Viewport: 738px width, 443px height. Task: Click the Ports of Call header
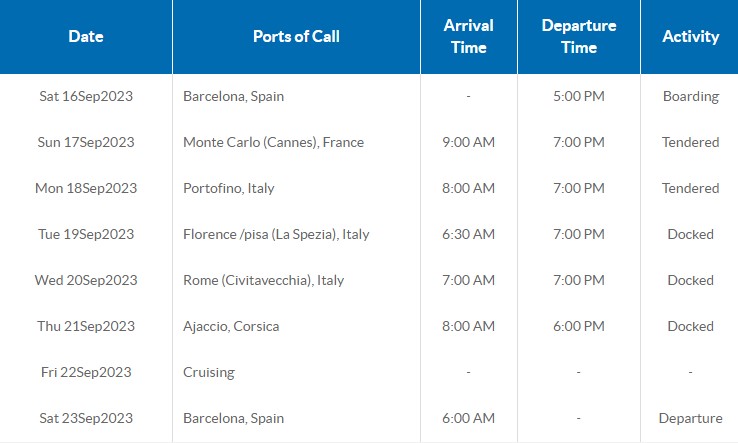(296, 36)
